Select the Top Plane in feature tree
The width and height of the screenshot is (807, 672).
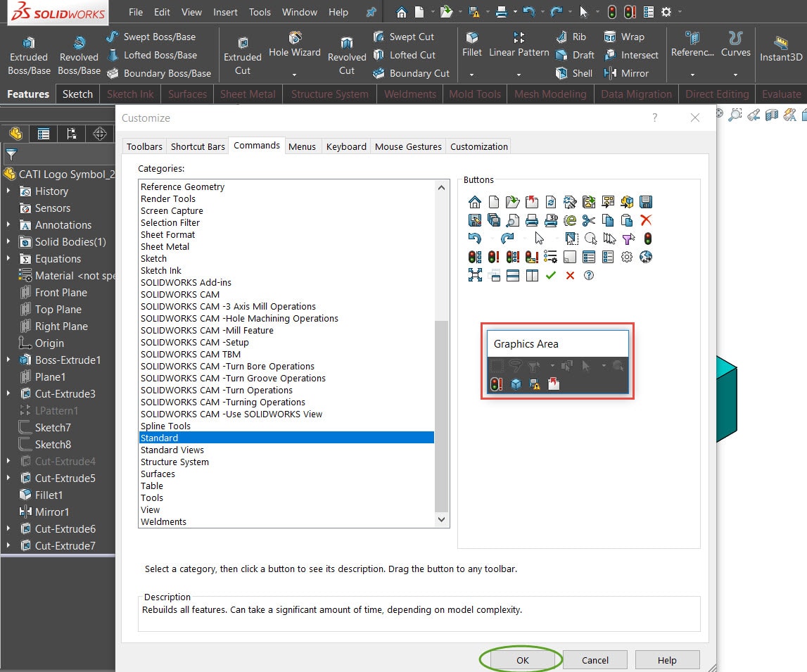pyautogui.click(x=51, y=309)
